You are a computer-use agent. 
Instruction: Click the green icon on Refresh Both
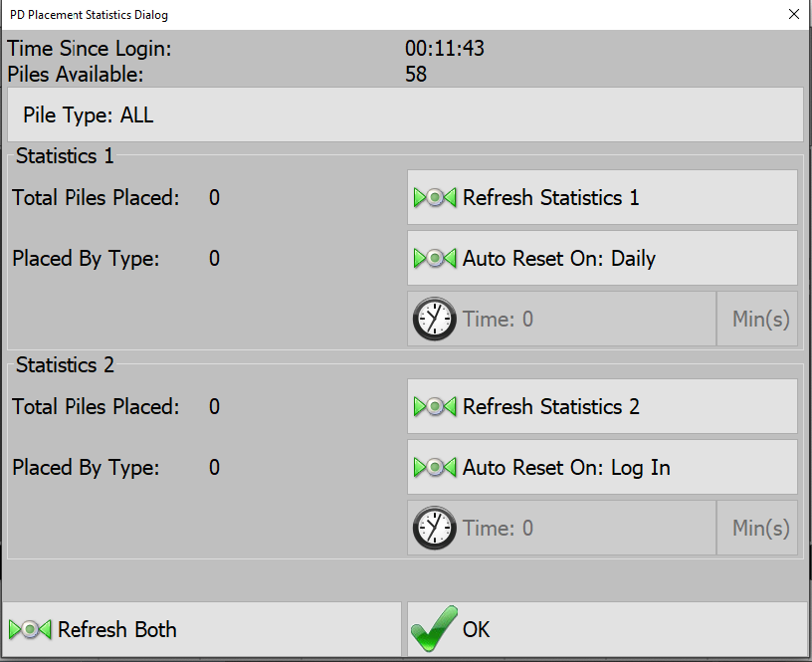click(30, 630)
